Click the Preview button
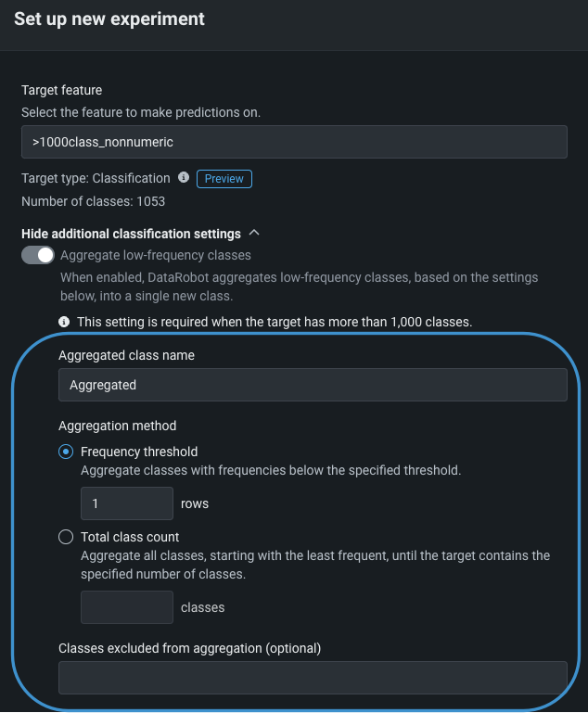 point(224,179)
